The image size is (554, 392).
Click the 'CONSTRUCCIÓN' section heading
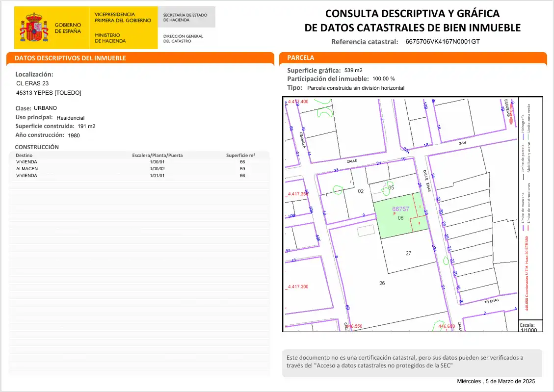pos(37,147)
